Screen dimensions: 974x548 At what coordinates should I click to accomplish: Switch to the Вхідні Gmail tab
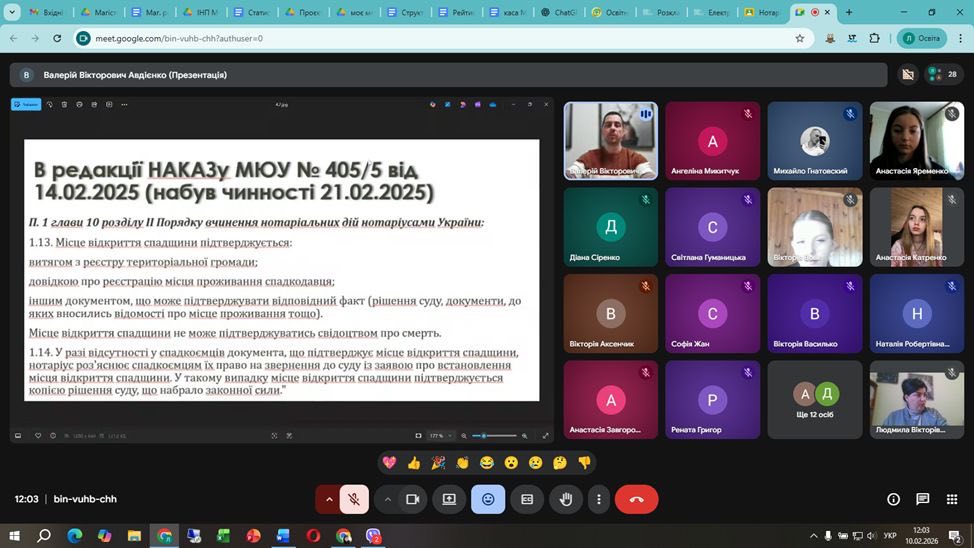coord(47,12)
